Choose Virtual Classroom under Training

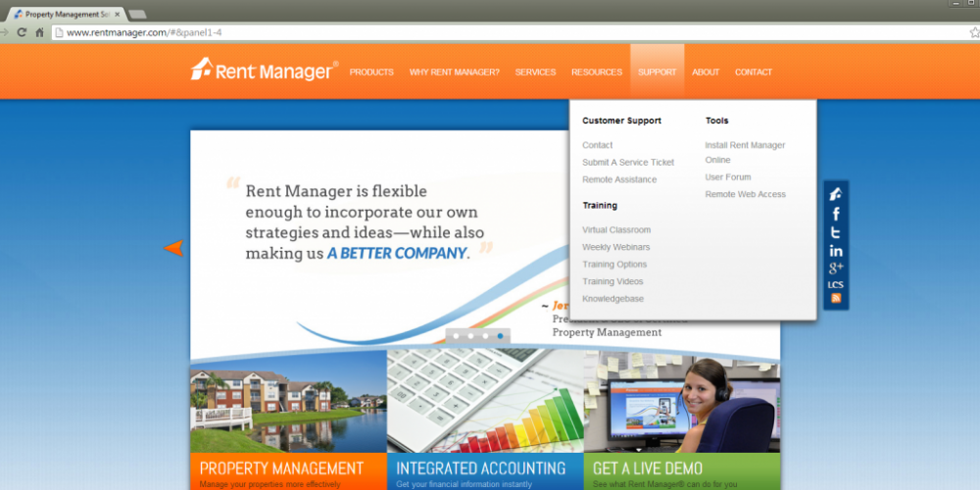click(x=616, y=230)
